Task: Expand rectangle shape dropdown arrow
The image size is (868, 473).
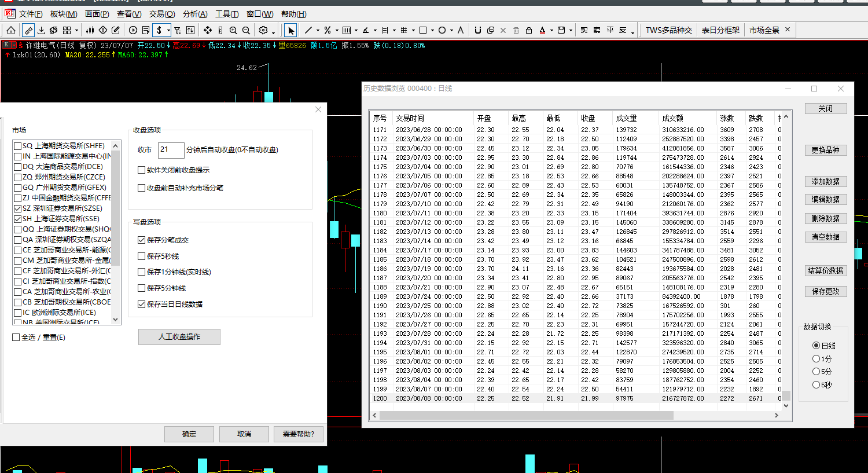Action: tap(432, 30)
